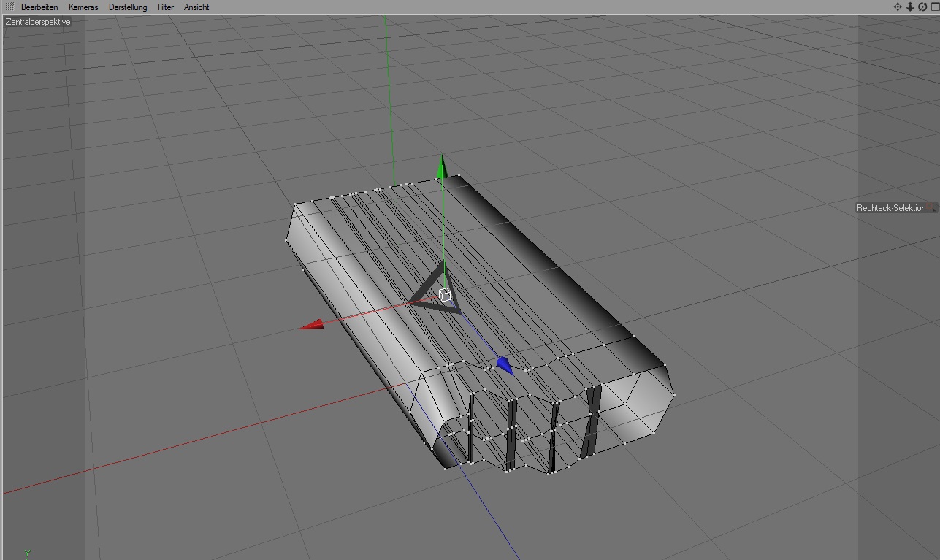Click the blue Z-axis arrow handle

505,365
